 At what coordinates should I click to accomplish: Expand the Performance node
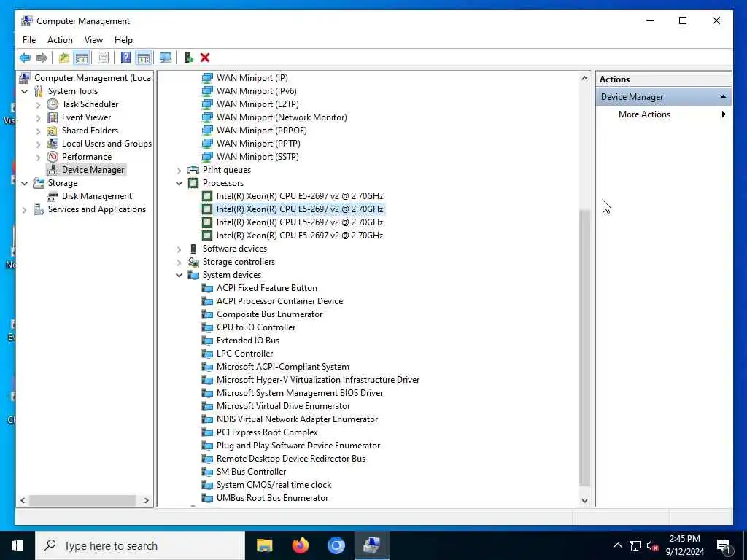[39, 157]
